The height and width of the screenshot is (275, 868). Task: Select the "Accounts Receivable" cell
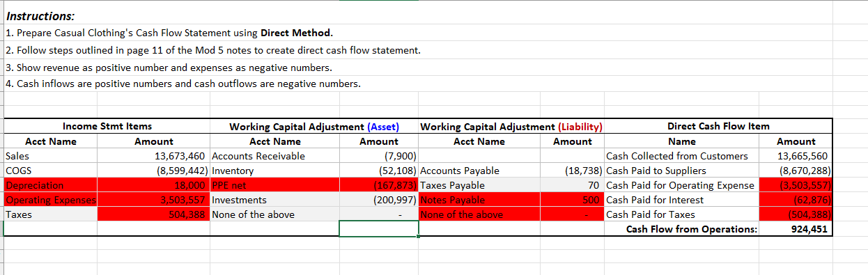[x=275, y=156]
